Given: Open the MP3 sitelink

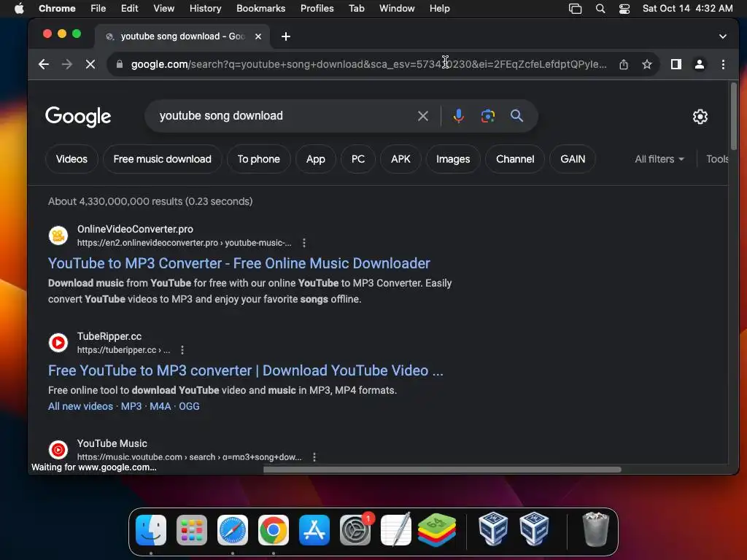Looking at the screenshot, I should [131, 406].
